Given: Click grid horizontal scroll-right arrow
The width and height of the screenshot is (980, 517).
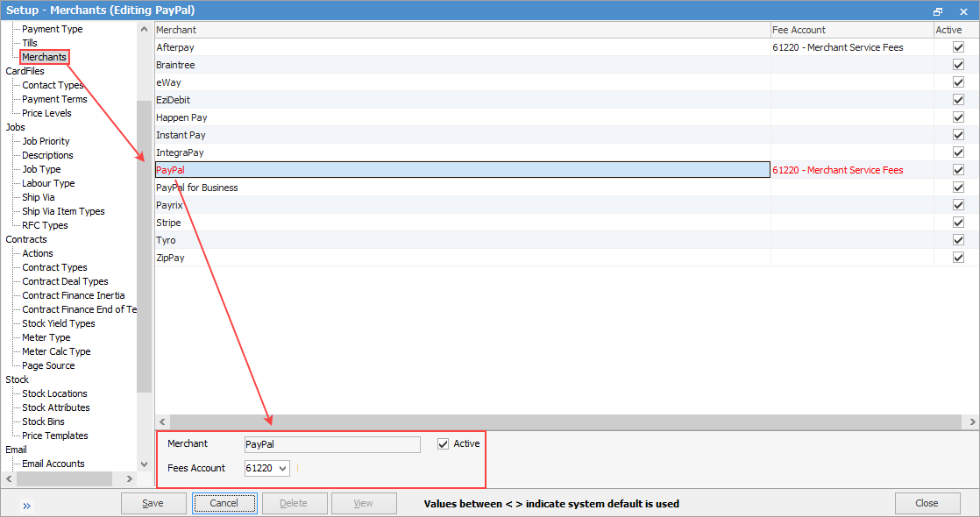Looking at the screenshot, I should pyautogui.click(x=972, y=422).
